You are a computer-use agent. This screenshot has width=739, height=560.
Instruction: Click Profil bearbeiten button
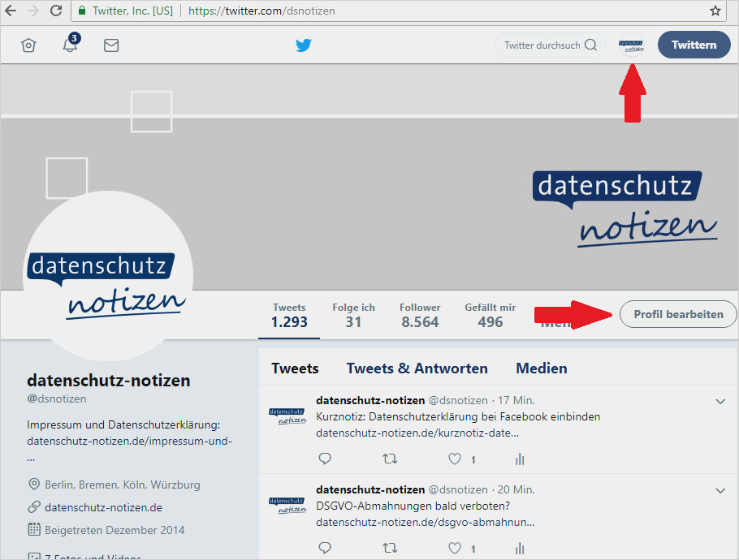point(678,314)
